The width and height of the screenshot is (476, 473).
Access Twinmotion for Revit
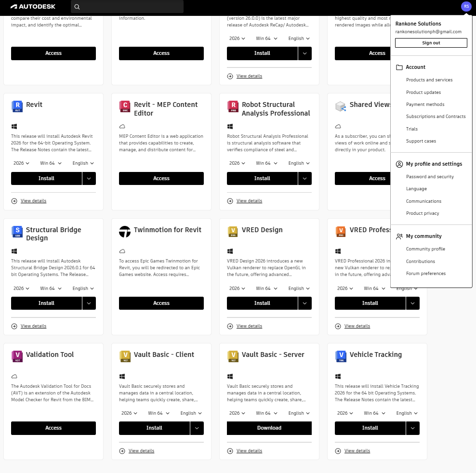[161, 303]
